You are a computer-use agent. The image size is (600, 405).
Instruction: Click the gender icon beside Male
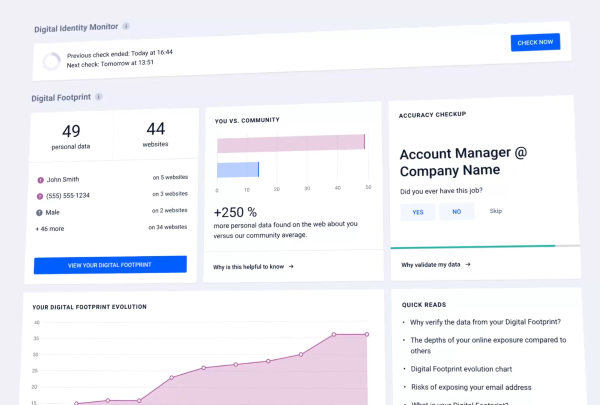click(x=39, y=213)
